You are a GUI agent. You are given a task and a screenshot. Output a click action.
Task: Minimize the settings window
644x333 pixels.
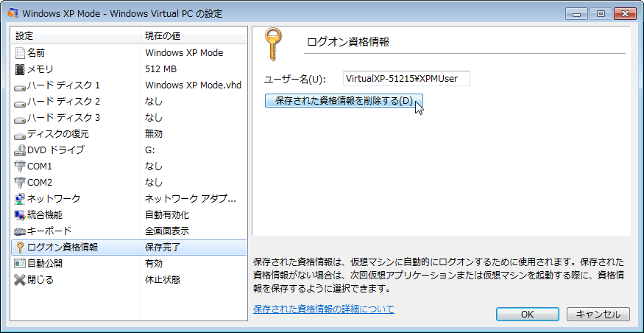pos(577,14)
